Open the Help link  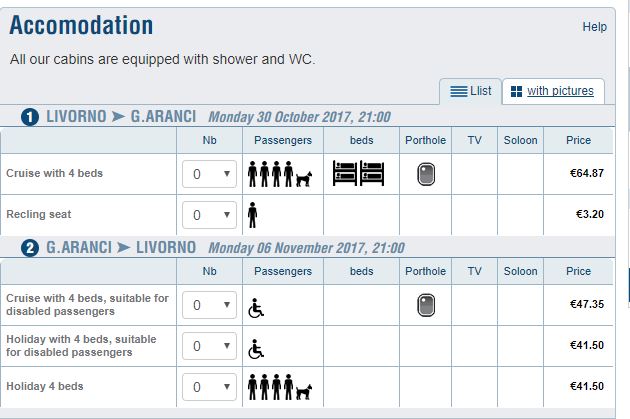point(594,27)
